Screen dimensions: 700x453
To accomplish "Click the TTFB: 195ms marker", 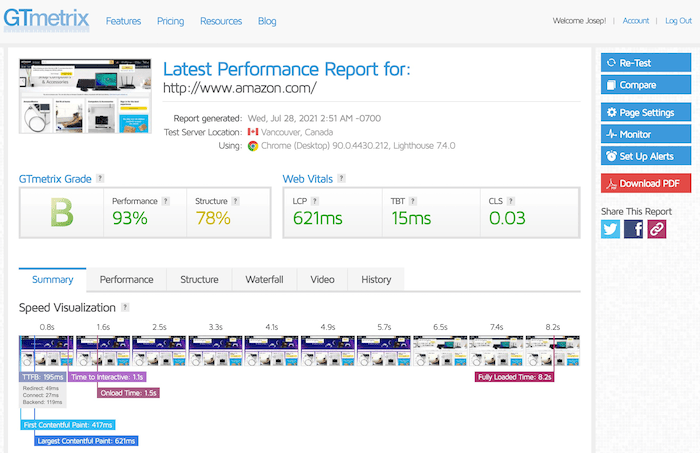I will point(43,377).
